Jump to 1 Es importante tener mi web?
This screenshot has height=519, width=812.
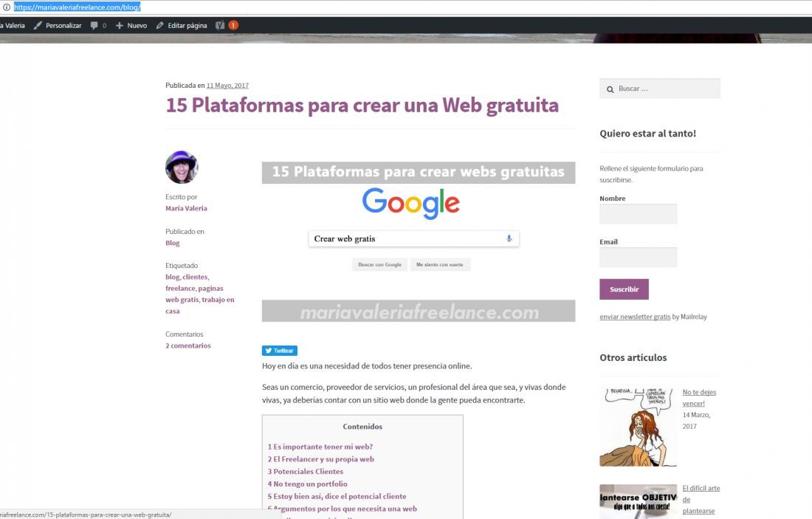point(320,447)
